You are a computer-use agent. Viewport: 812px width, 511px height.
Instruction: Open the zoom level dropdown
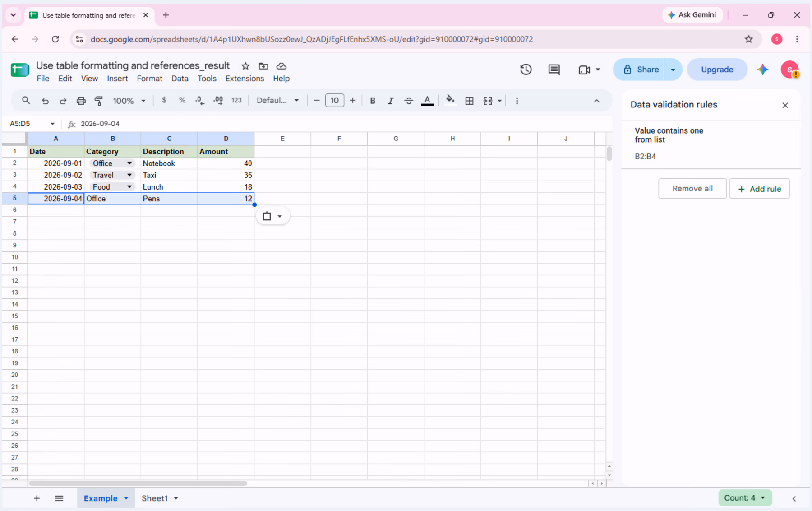tap(129, 101)
